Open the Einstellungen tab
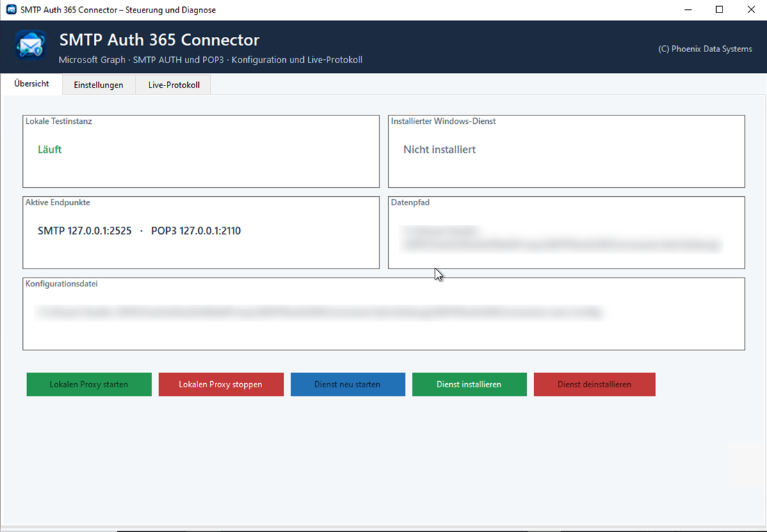767x532 pixels. 98,85
